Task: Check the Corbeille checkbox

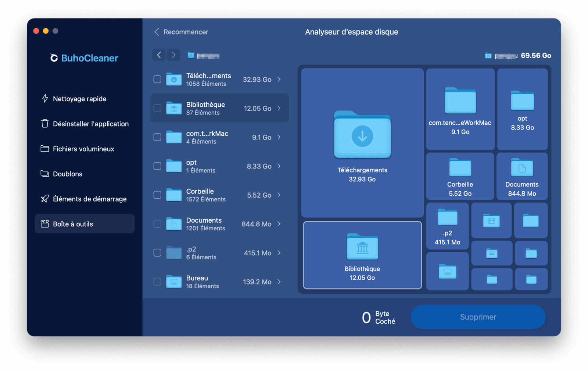Action: 157,195
